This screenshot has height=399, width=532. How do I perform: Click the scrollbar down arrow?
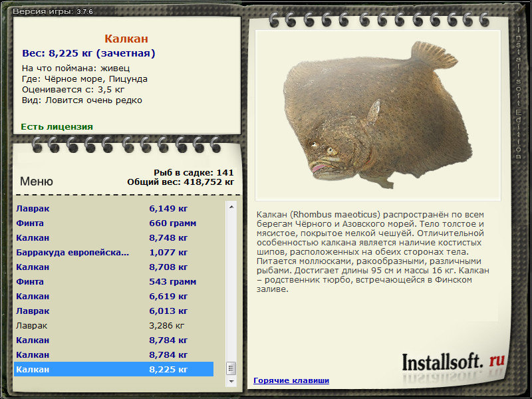pos(231,381)
